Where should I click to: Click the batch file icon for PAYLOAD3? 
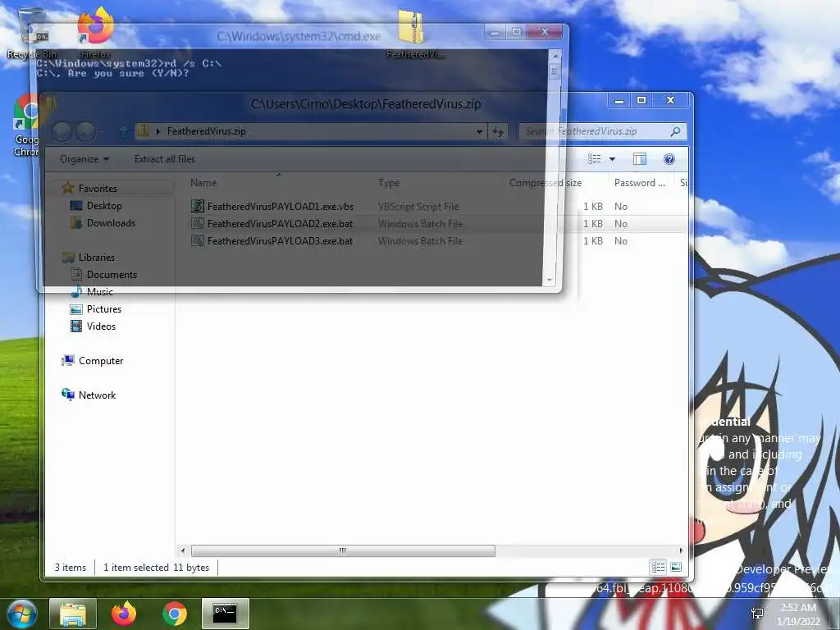tap(198, 241)
